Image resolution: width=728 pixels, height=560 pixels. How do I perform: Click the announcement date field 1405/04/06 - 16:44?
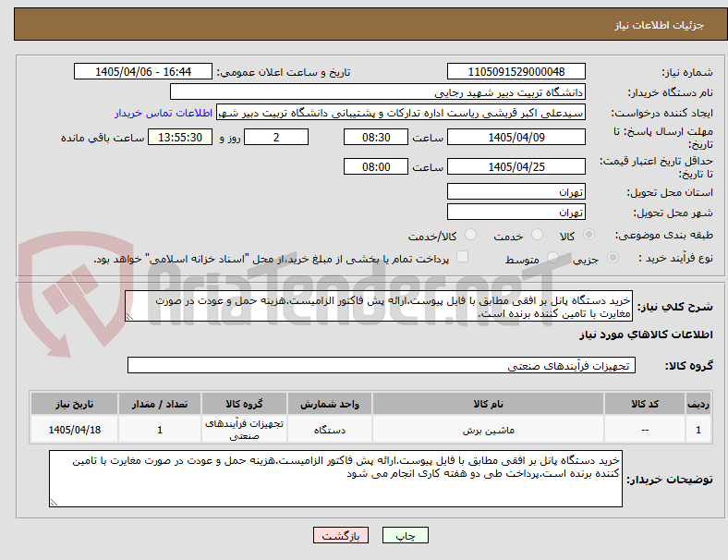point(143,71)
